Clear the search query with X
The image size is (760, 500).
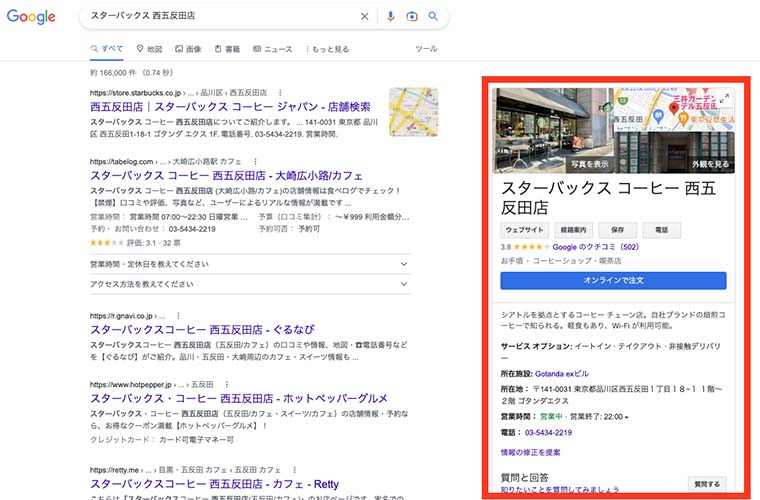[x=364, y=16]
